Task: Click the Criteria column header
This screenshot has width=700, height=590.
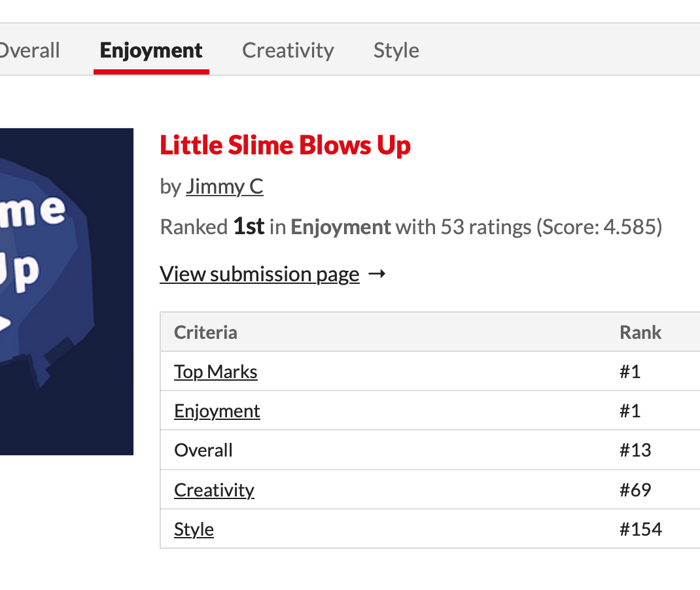Action: [205, 332]
